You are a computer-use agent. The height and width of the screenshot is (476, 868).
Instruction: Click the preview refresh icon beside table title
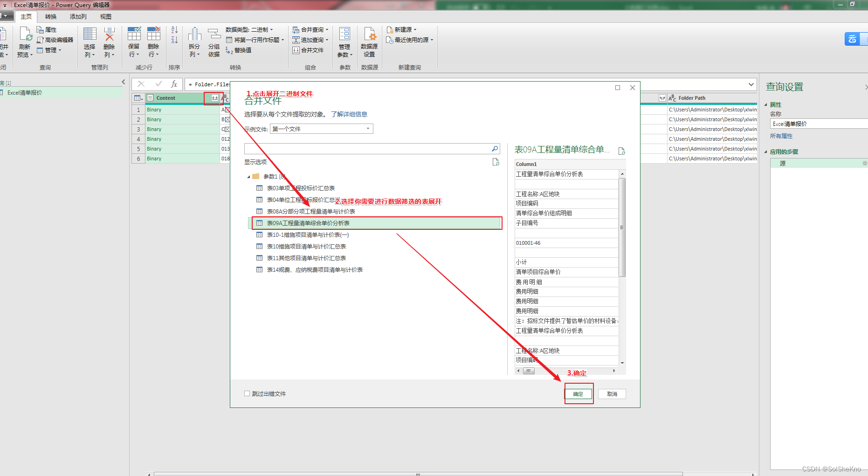(x=621, y=151)
